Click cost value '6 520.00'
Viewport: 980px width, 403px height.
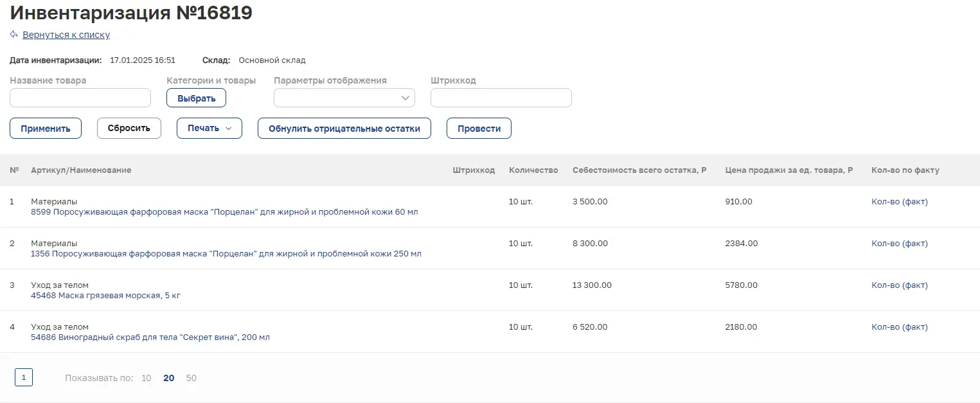(x=590, y=327)
